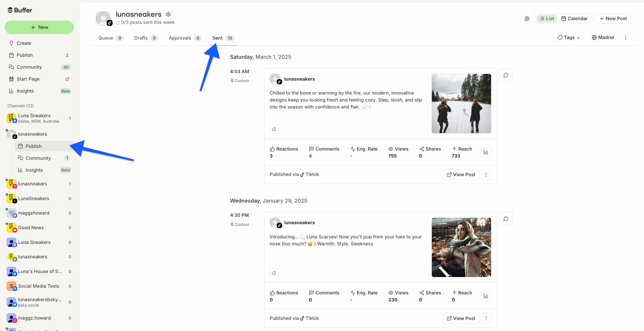Switch to the Drafts tab
This screenshot has width=644, height=331.
coord(146,38)
